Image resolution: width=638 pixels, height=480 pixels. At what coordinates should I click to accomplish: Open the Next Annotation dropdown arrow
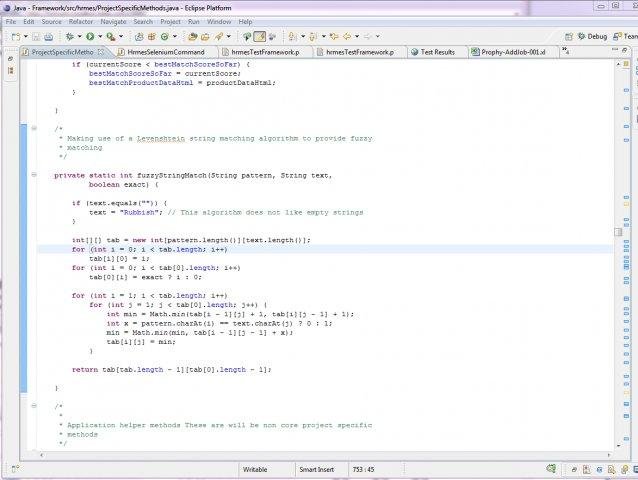pyautogui.click(x=303, y=37)
